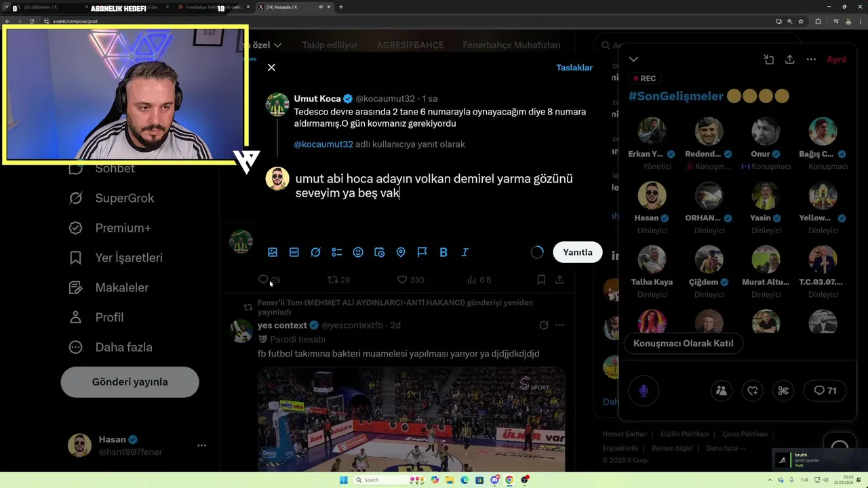Submit the reply with Yanıtla button
Screen dimensions: 868x488
[x=578, y=252]
